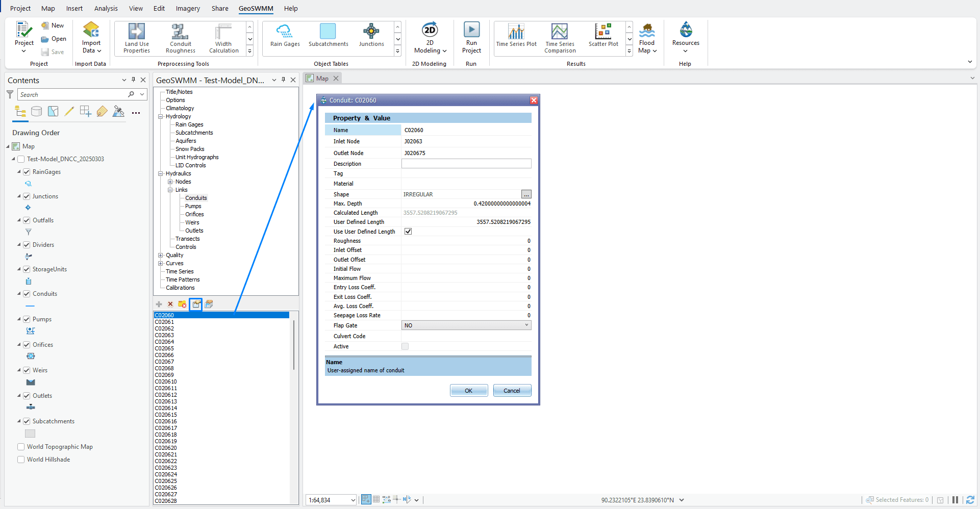Open the Flood Map tool
This screenshot has width=980, height=509.
pyautogui.click(x=646, y=37)
